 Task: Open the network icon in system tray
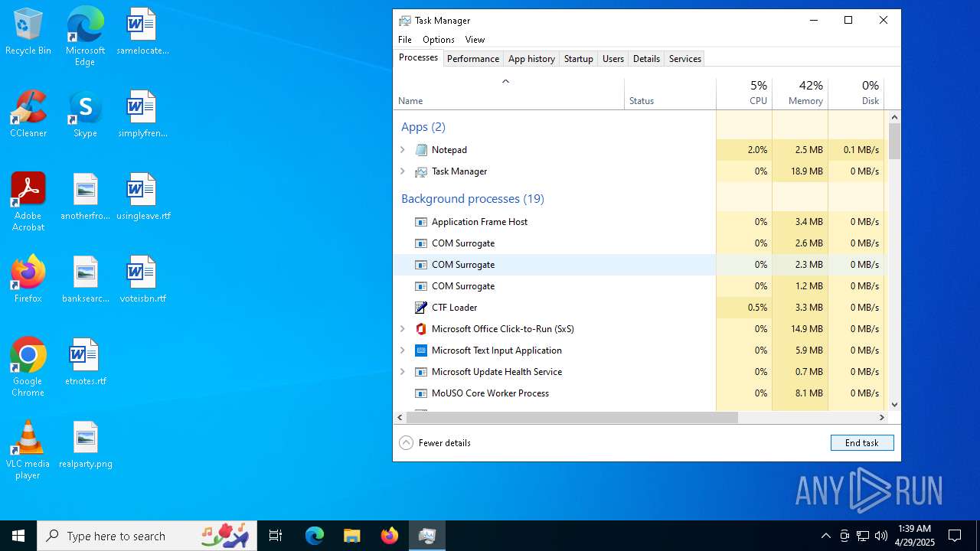coord(863,536)
